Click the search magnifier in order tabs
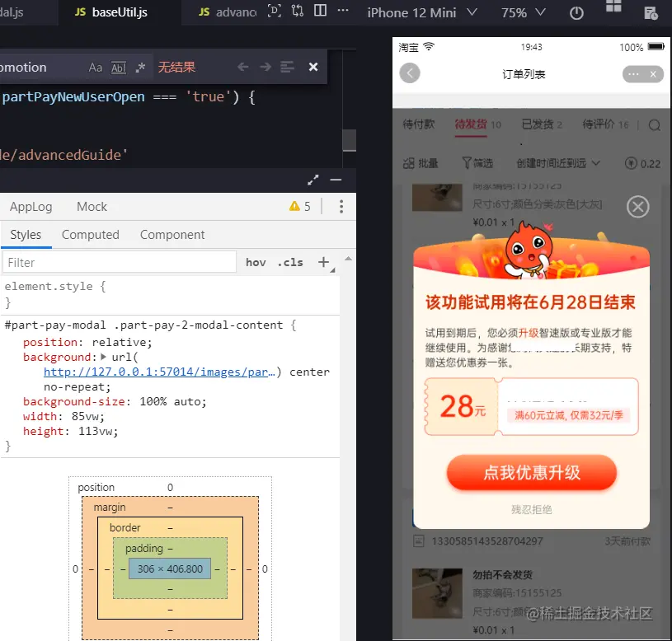 click(x=654, y=125)
